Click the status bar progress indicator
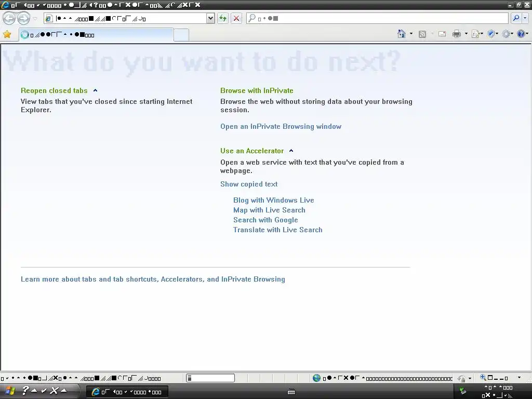Viewport: 532px width, 399px height. coord(210,378)
